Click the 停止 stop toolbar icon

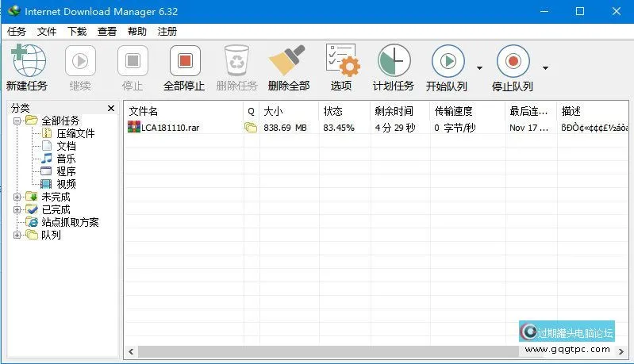tap(133, 60)
